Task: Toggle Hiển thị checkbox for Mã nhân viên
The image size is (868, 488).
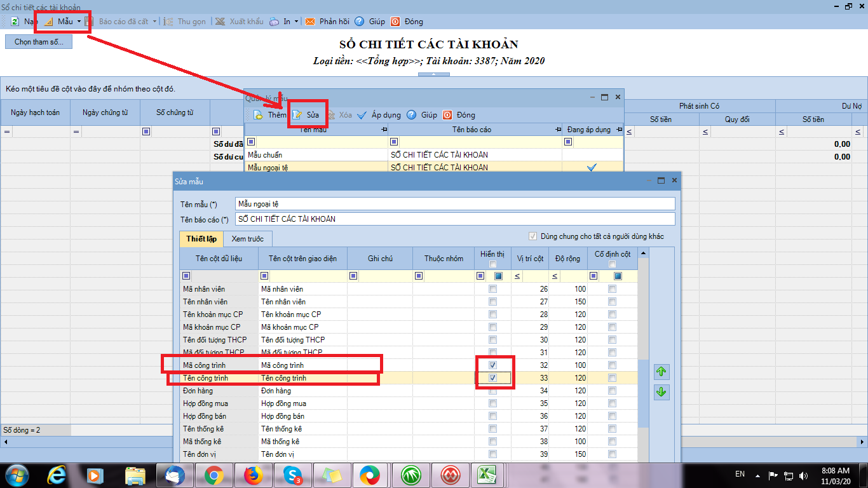Action: pyautogui.click(x=492, y=289)
